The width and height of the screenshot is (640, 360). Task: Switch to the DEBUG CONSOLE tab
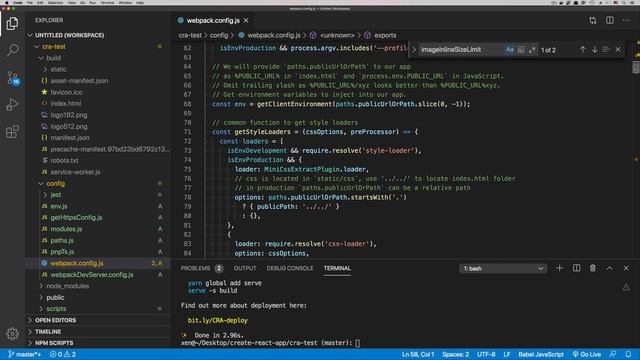click(x=290, y=268)
